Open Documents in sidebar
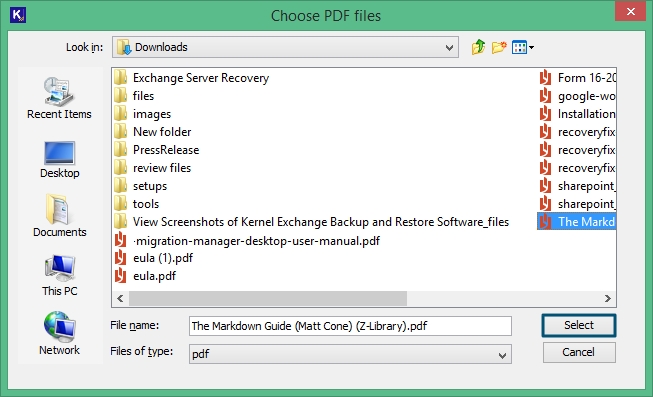This screenshot has height=397, width=653. pos(59,216)
